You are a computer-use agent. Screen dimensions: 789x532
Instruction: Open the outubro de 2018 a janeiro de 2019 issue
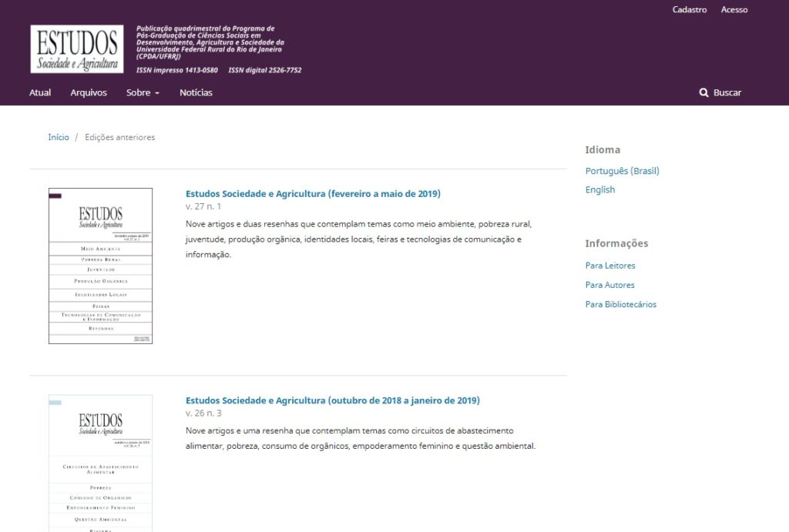332,400
